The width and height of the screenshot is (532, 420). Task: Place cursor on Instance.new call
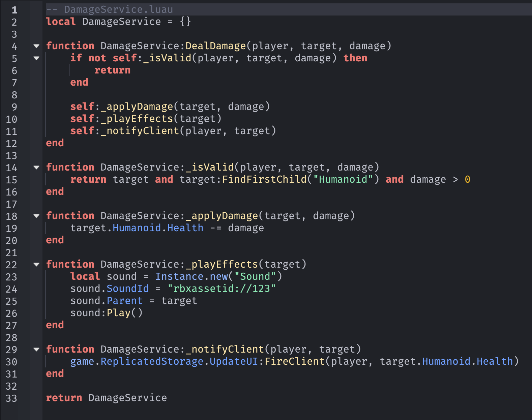[191, 276]
